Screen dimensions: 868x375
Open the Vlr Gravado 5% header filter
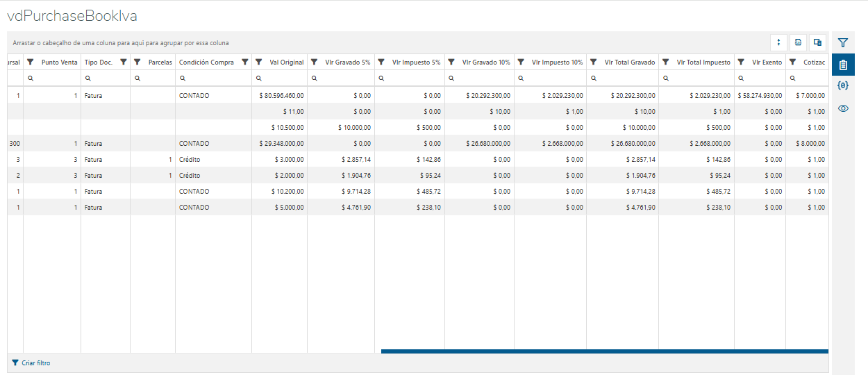coord(314,62)
